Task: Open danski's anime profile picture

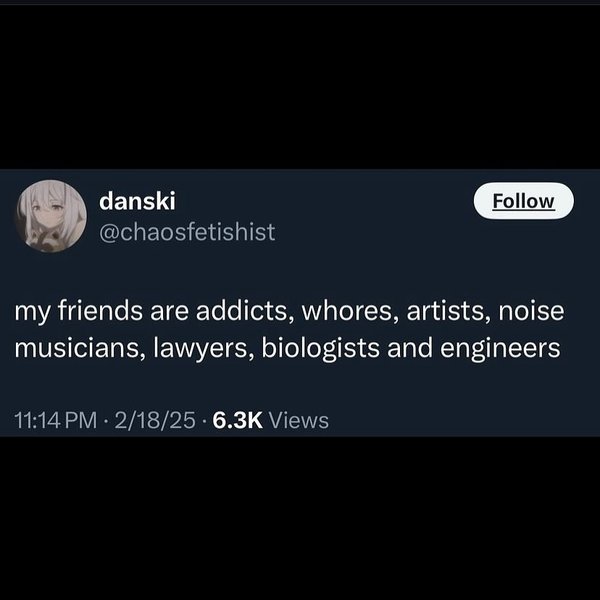Action: 51,216
